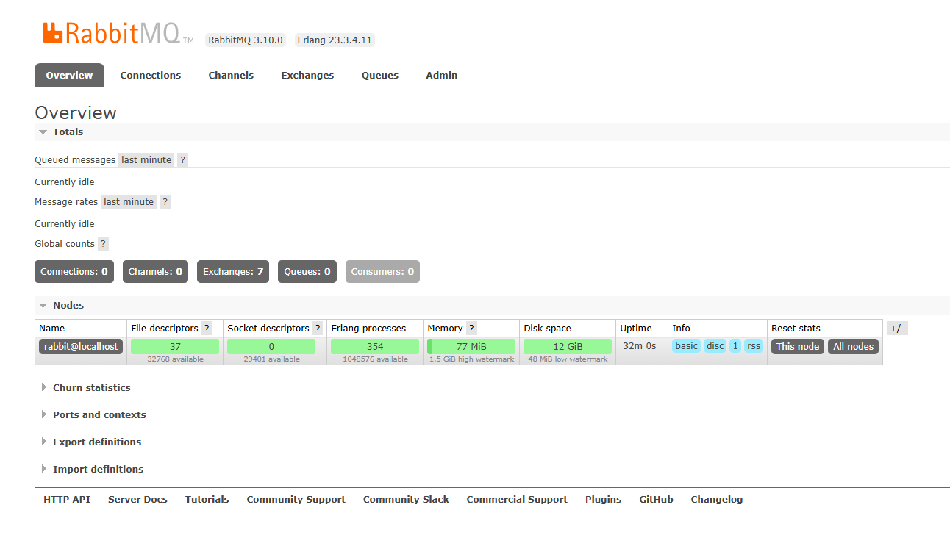
Task: Click the 32768 available text
Action: [175, 359]
